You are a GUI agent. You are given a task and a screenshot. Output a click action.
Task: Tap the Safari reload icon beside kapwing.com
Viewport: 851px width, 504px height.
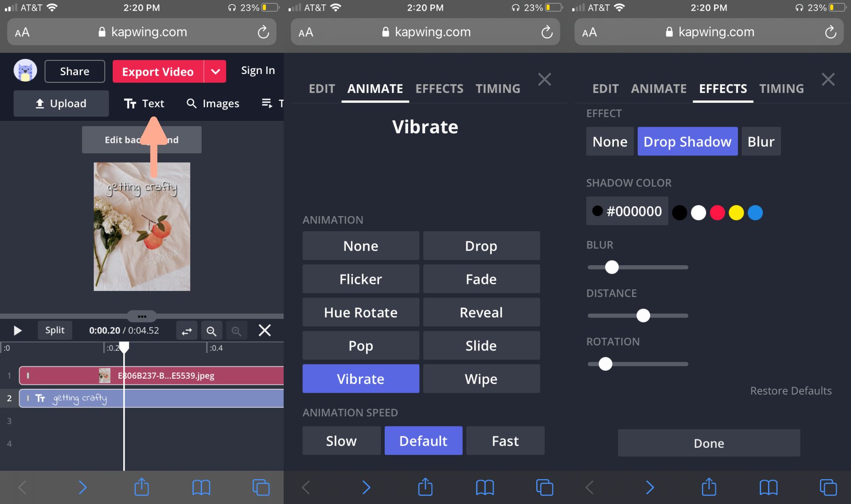(263, 32)
